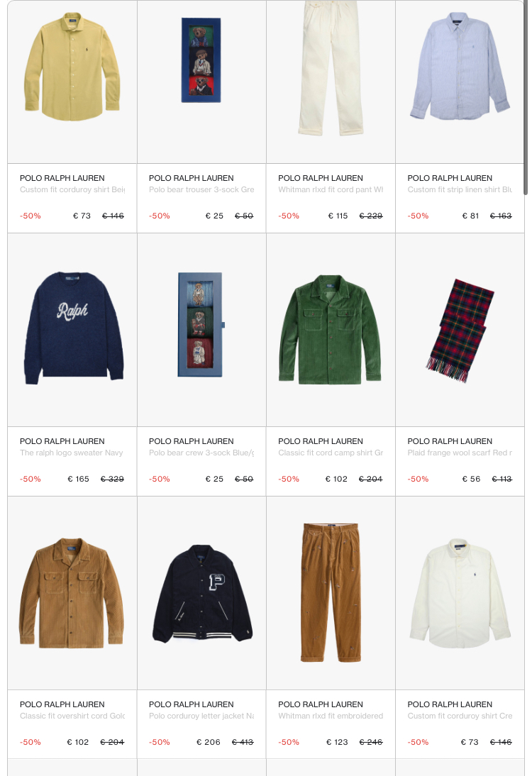
Task: Select the plaid fringe wool scarf photo
Action: (460, 331)
